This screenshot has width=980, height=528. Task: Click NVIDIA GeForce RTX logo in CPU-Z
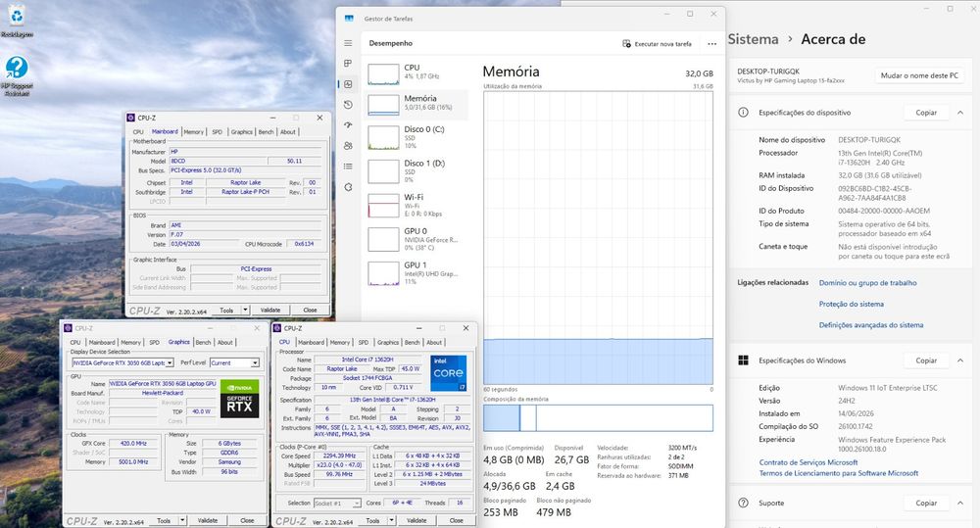(239, 399)
